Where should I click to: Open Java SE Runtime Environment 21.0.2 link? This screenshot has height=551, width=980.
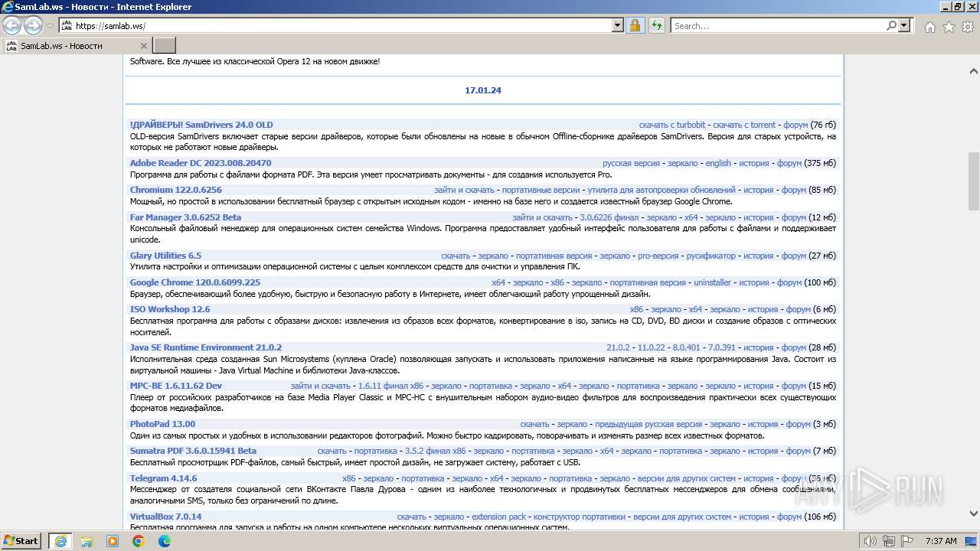click(x=206, y=347)
